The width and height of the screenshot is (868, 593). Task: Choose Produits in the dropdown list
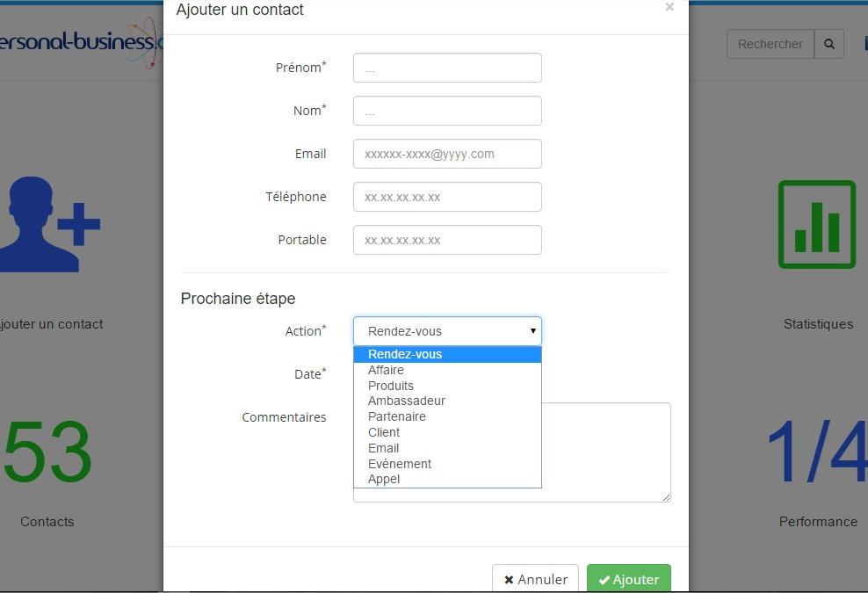pos(390,386)
